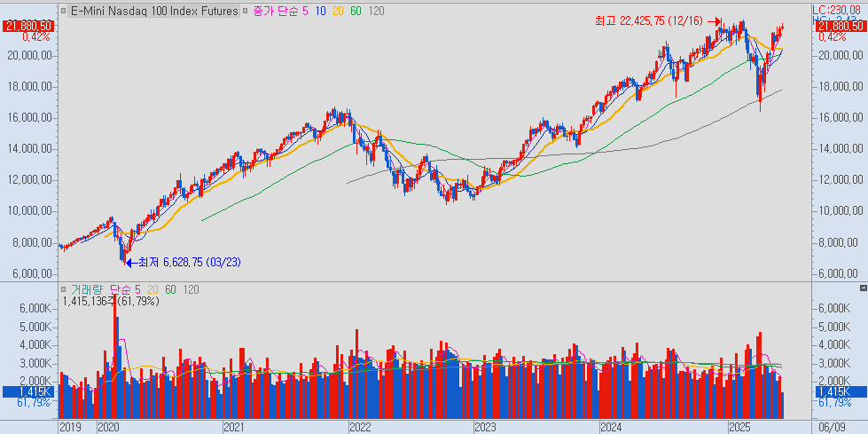Click the blue 10 moving average label

click(321, 11)
